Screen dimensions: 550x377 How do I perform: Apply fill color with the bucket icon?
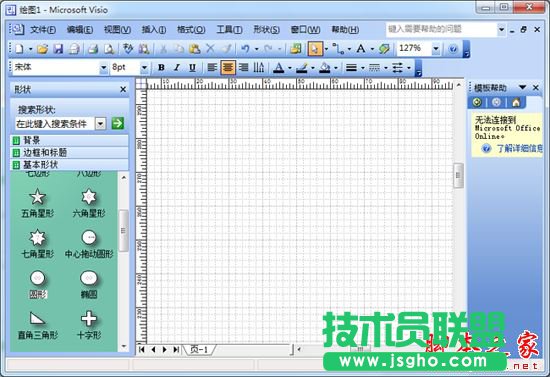click(x=324, y=68)
